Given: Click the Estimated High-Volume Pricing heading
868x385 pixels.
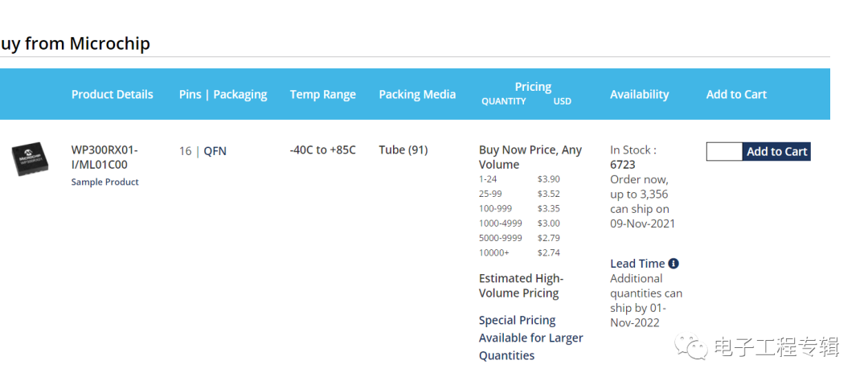Looking at the screenshot, I should [x=521, y=286].
